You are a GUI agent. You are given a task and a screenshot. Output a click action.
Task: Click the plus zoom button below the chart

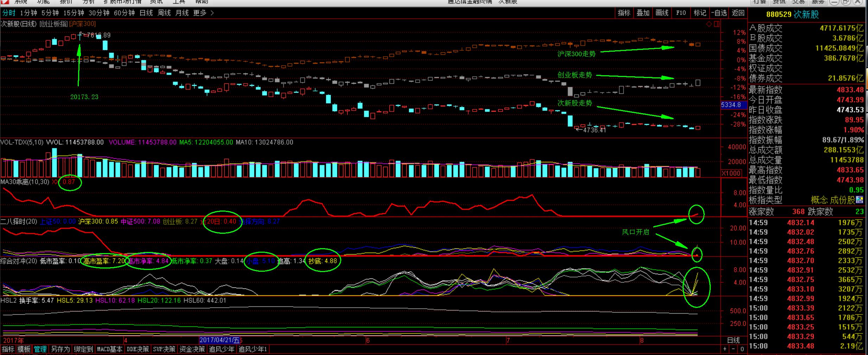tap(725, 349)
